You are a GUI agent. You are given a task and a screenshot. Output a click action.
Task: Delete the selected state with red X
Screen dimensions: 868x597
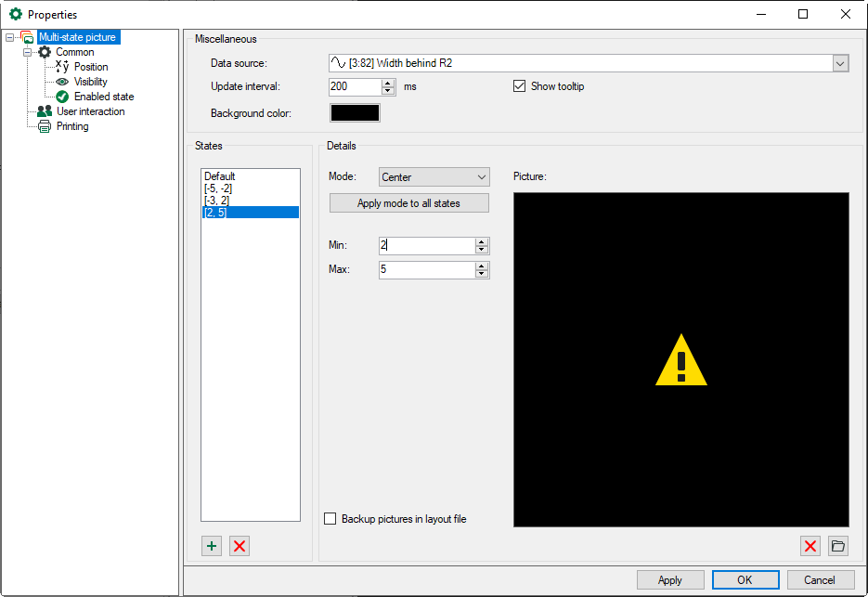point(240,546)
